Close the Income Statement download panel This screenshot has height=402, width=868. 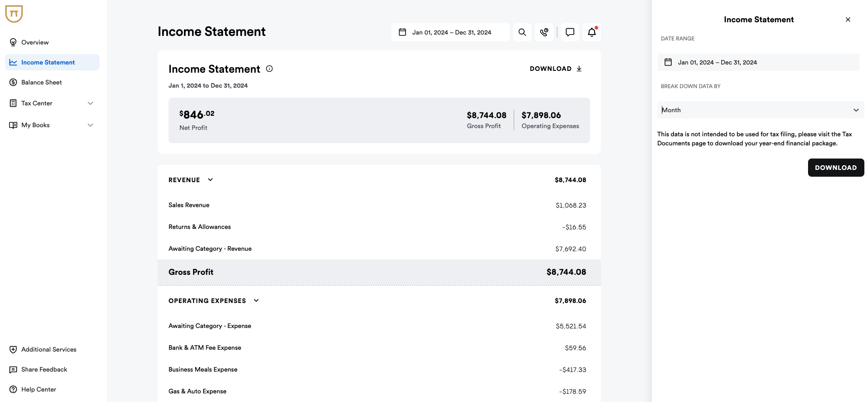click(x=848, y=20)
